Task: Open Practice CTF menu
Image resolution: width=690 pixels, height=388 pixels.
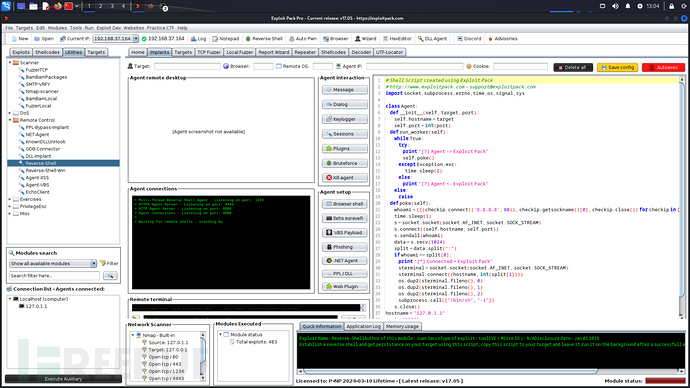Action: click(x=160, y=28)
